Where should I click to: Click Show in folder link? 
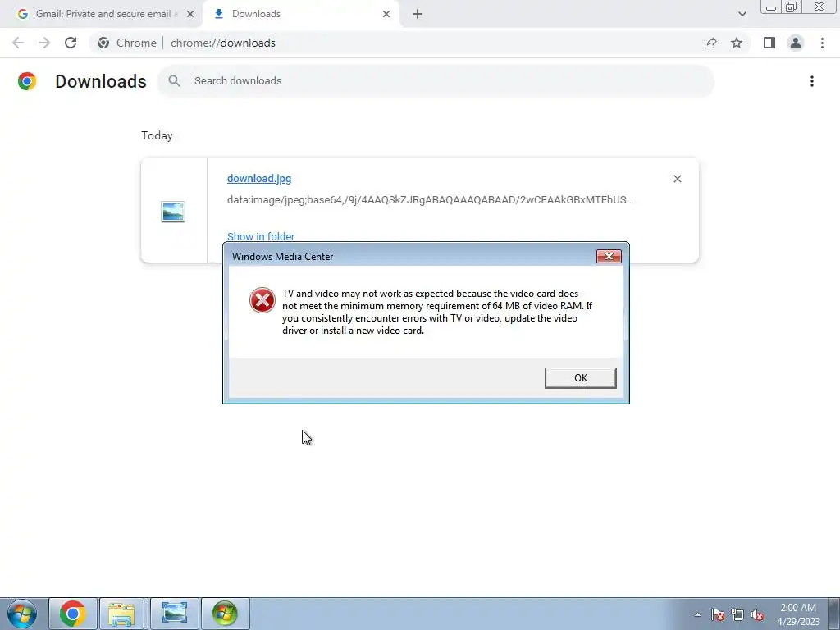click(261, 236)
